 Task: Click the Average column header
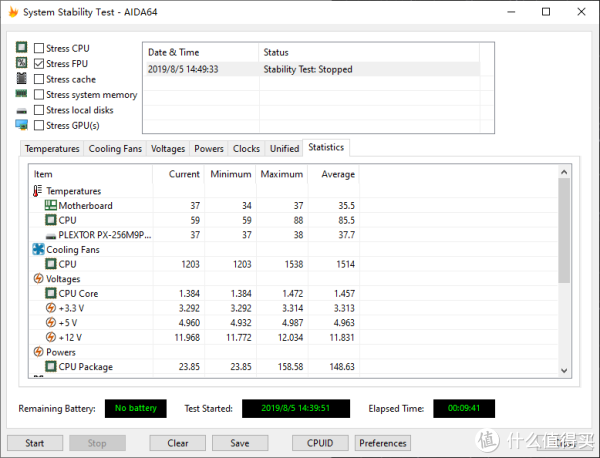334,174
